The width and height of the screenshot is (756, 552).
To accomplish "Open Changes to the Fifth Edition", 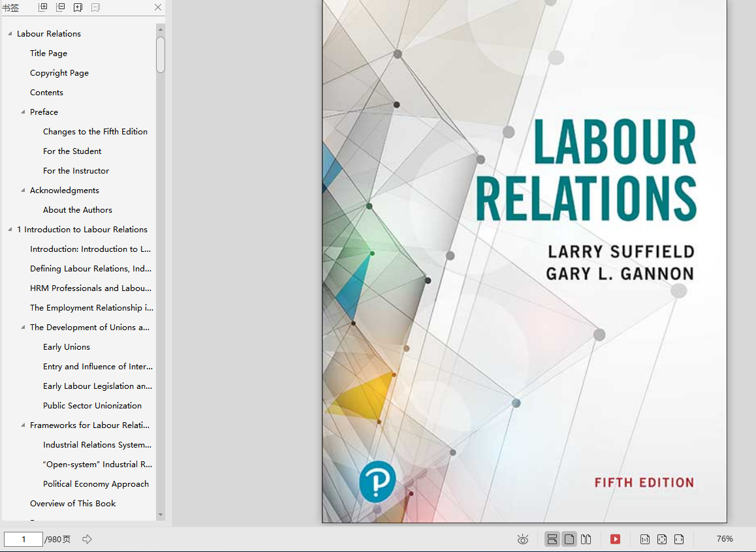I will (x=95, y=132).
